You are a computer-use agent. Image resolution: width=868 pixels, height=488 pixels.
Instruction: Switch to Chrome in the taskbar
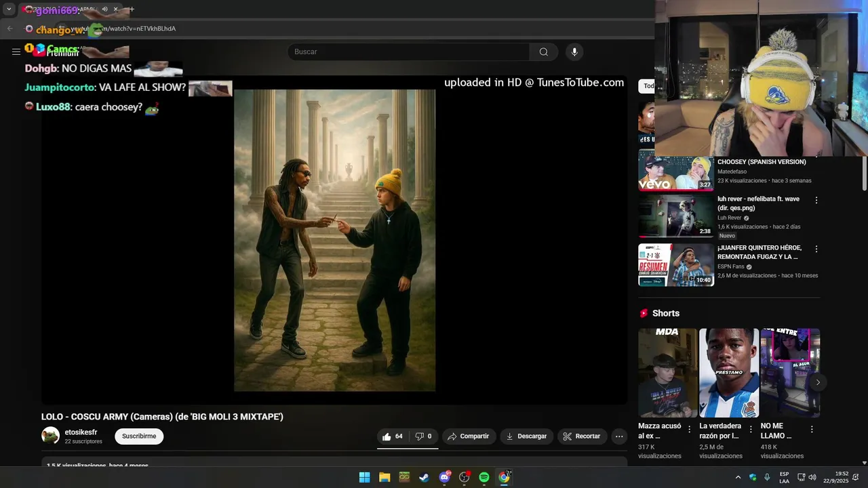(x=504, y=477)
